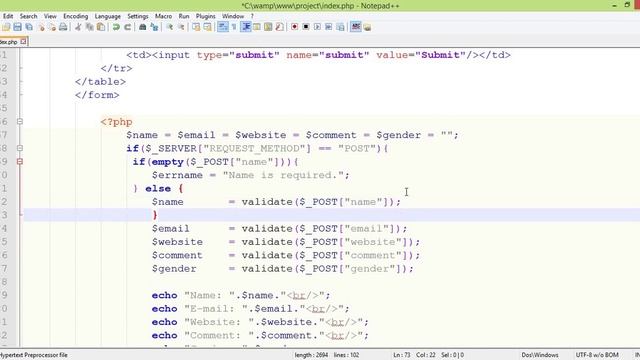Open the Replace dialog from the toolbar icon

pyautogui.click(x=154, y=27)
